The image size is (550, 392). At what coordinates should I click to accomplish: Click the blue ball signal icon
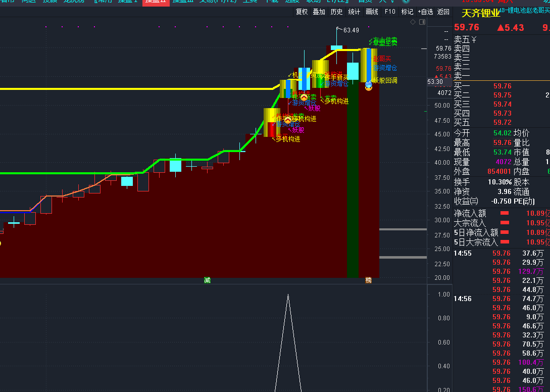(369, 84)
